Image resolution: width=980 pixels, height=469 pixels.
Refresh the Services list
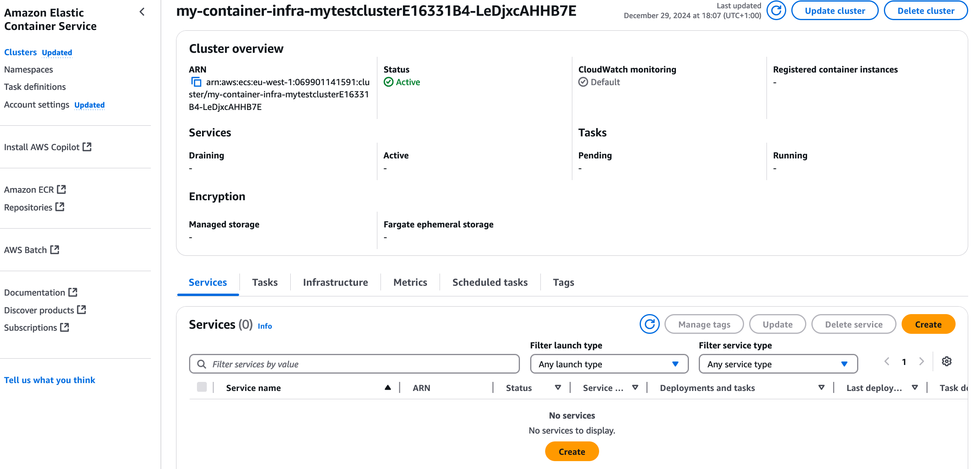(x=650, y=324)
